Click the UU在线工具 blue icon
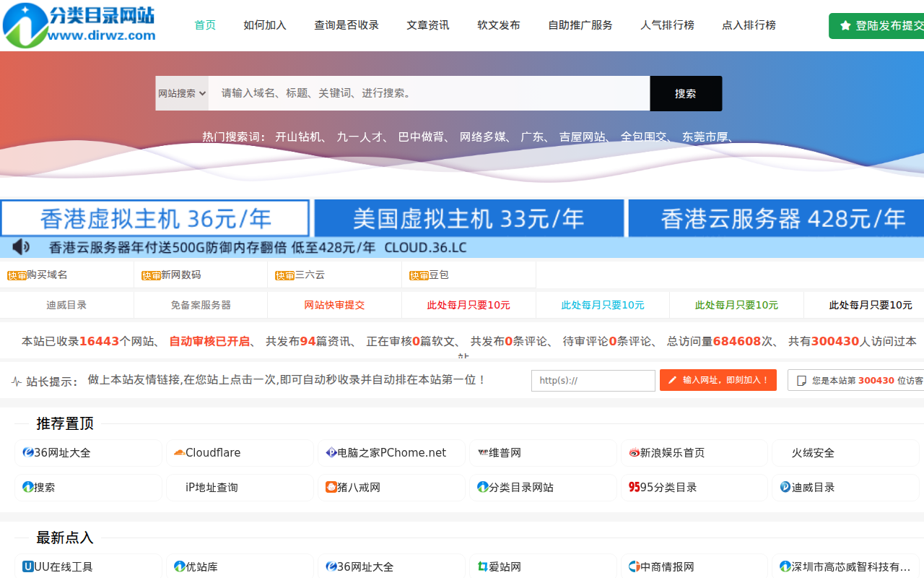 coord(28,567)
